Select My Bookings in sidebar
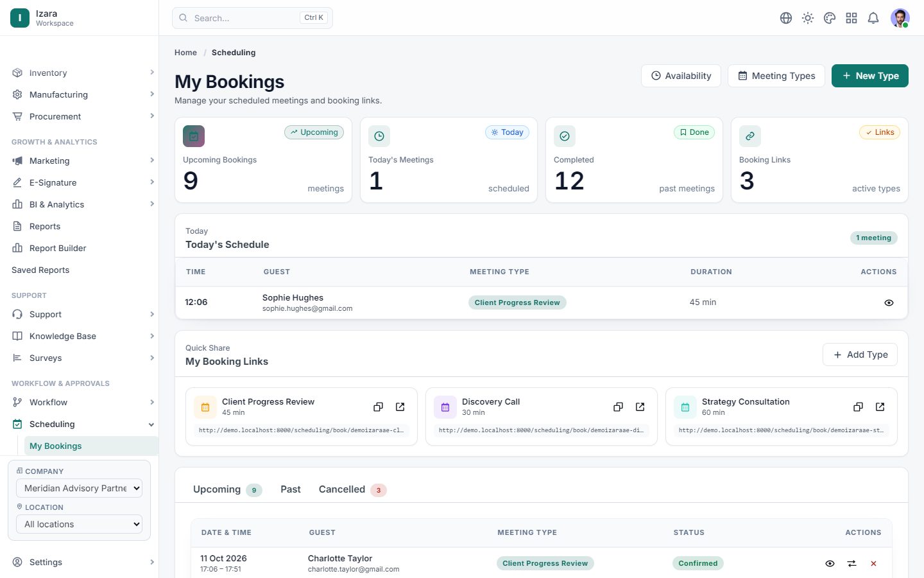This screenshot has width=924, height=578. coord(91,446)
